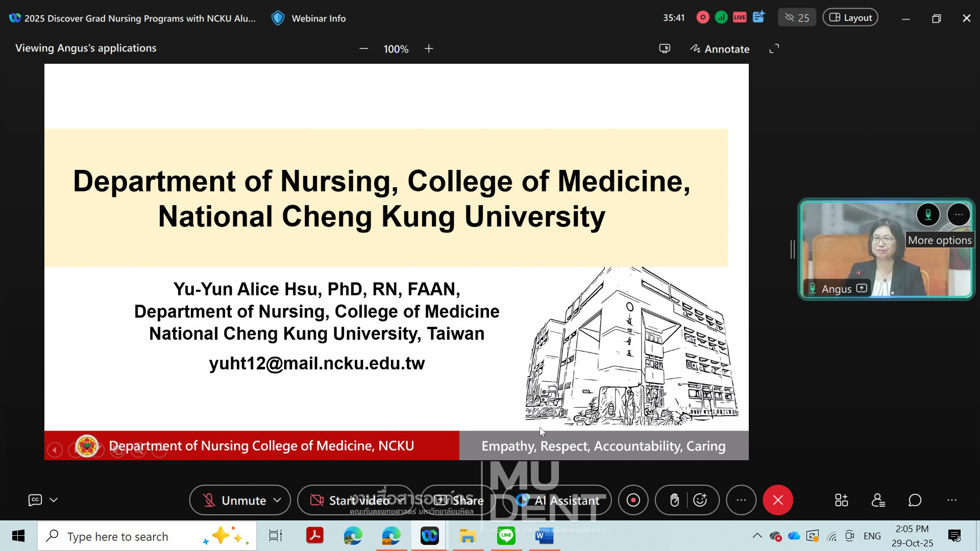Open the Layout options menu

coord(850,17)
